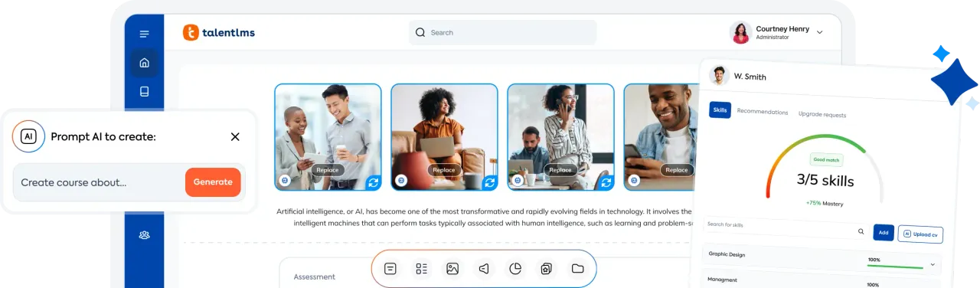Viewport: 980px width, 288px height.
Task: Click the 'Graphic Design' skill label
Action: click(727, 254)
